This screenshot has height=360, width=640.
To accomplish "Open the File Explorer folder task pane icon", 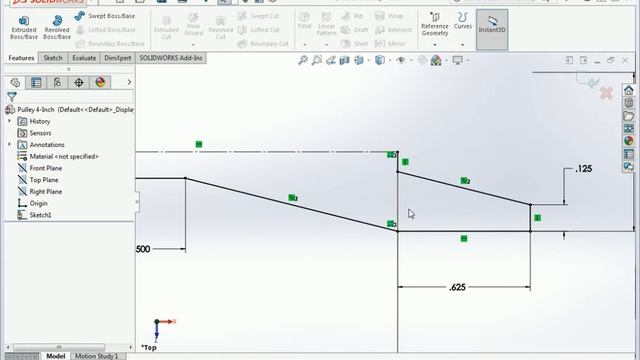I will pyautogui.click(x=629, y=116).
